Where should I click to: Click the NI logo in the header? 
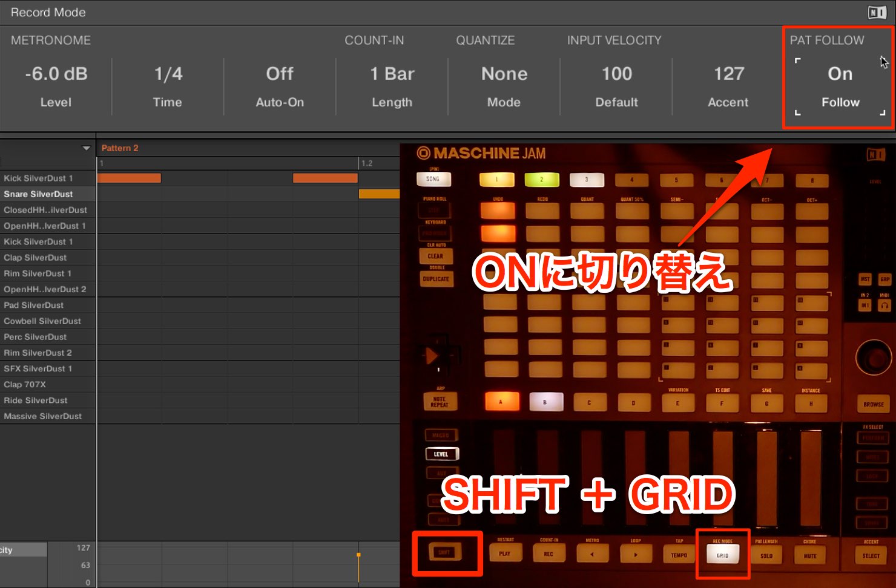pyautogui.click(x=877, y=12)
